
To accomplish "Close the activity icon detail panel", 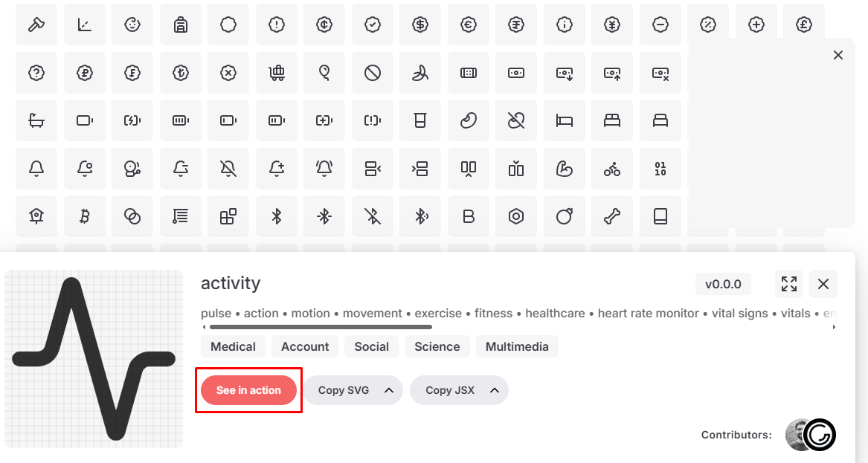I will coord(823,284).
